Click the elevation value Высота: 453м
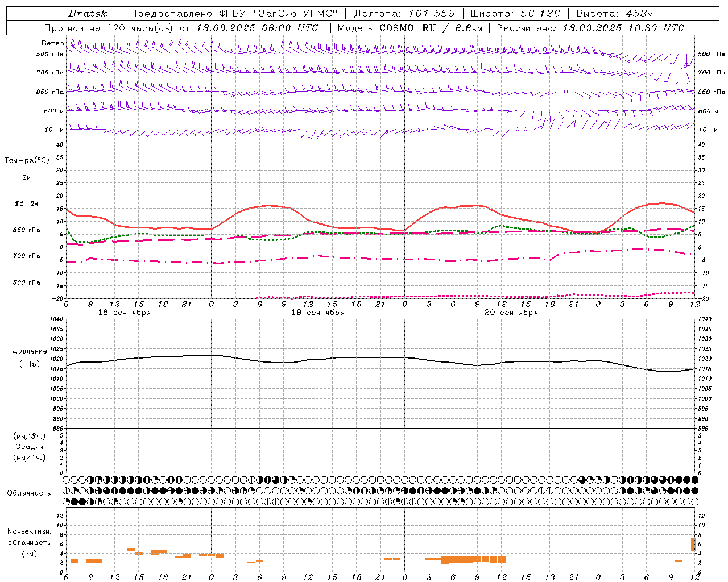 coord(615,14)
